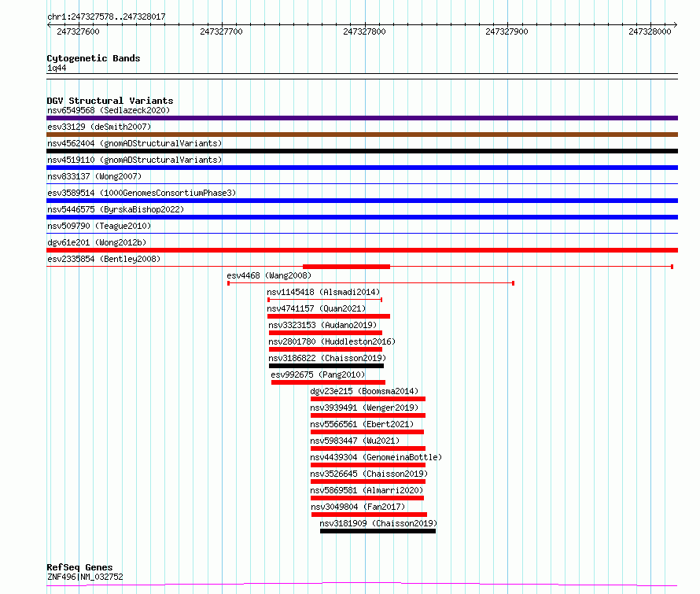Click the RefSeq Genes track heading
Image resolution: width=700 pixels, height=594 pixels.
[x=79, y=567]
